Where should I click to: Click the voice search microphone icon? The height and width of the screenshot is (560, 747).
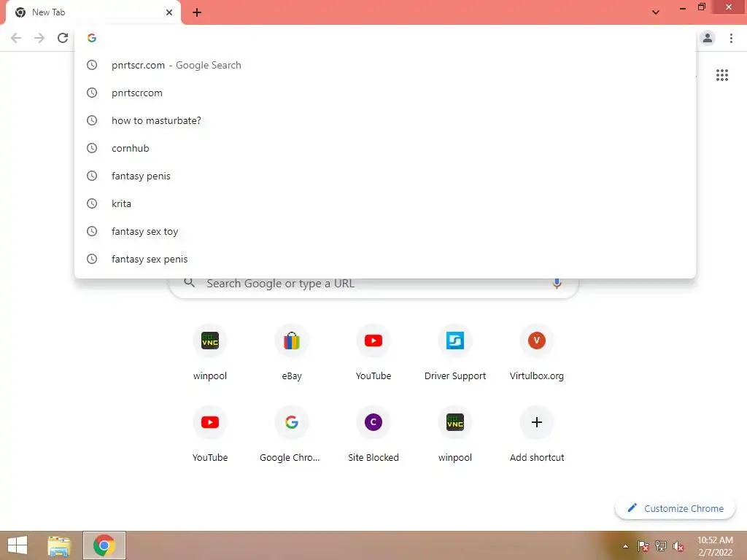tap(557, 284)
